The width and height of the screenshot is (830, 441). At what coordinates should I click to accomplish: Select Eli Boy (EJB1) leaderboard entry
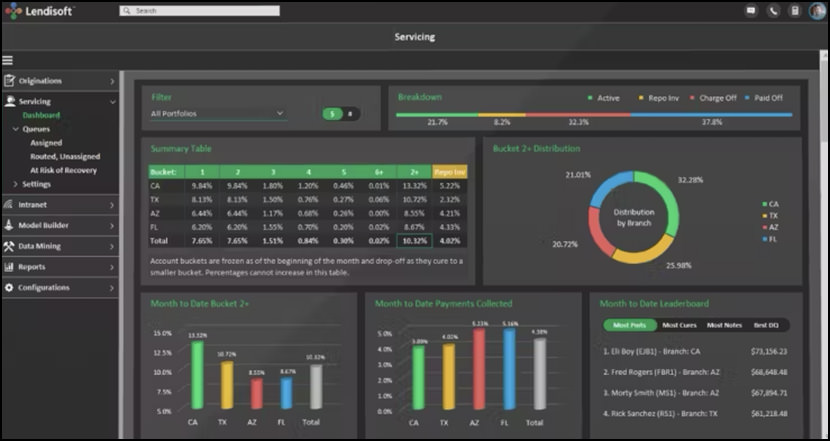tap(695, 351)
